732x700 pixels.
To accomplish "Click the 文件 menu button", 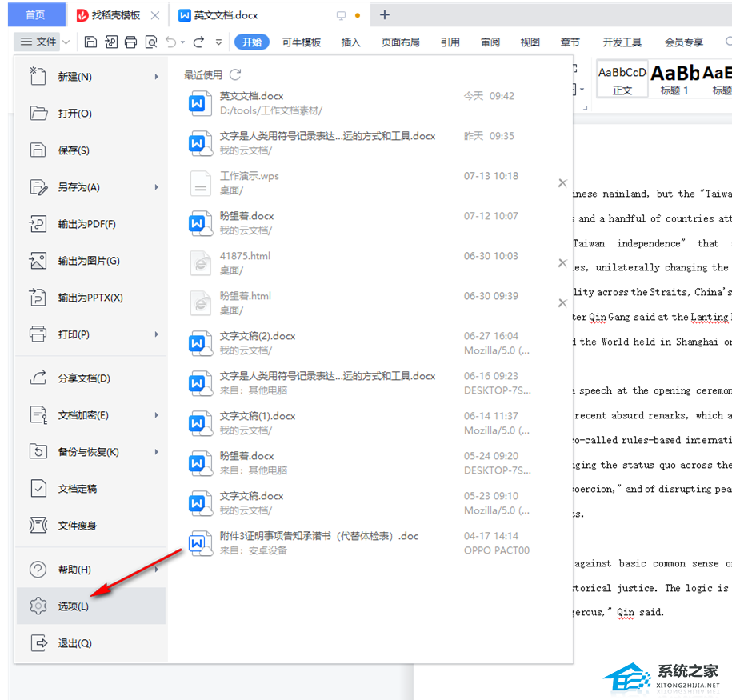I will (38, 42).
